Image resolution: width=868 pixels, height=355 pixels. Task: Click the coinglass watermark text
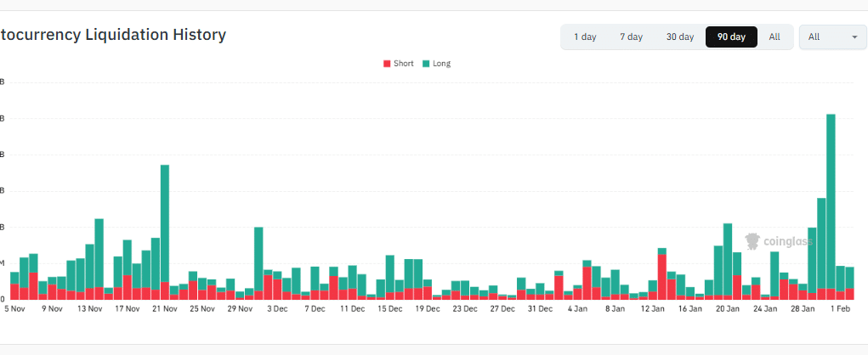click(x=786, y=242)
